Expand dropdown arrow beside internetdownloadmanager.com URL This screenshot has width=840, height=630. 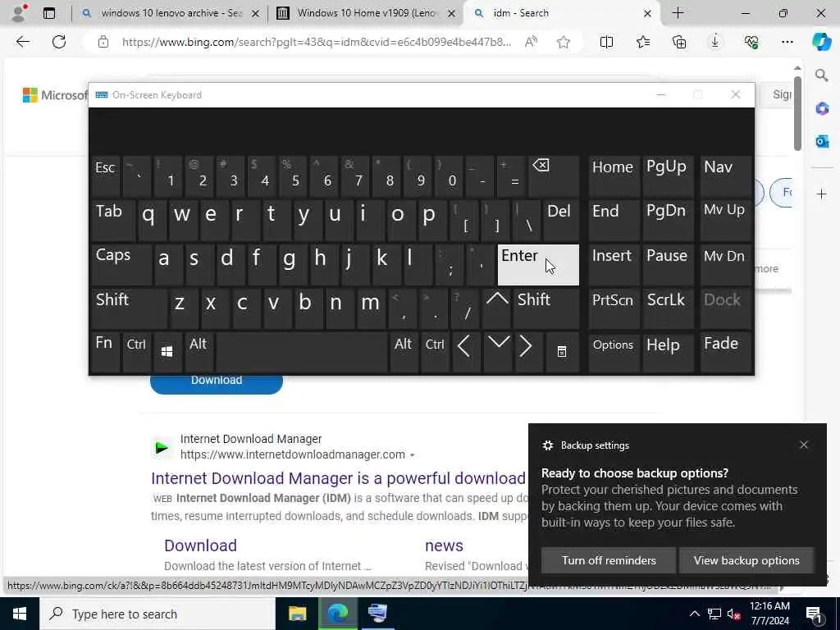point(412,454)
